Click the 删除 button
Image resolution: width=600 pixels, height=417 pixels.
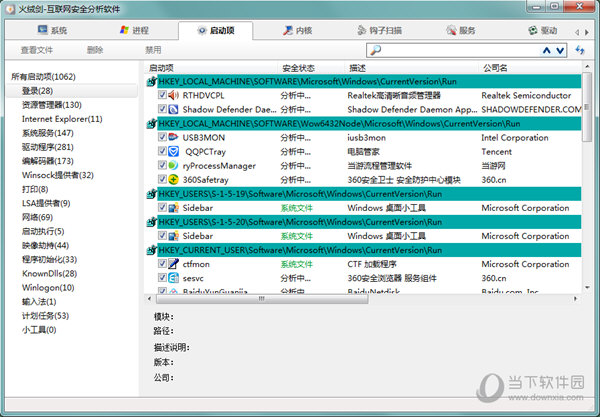click(95, 50)
